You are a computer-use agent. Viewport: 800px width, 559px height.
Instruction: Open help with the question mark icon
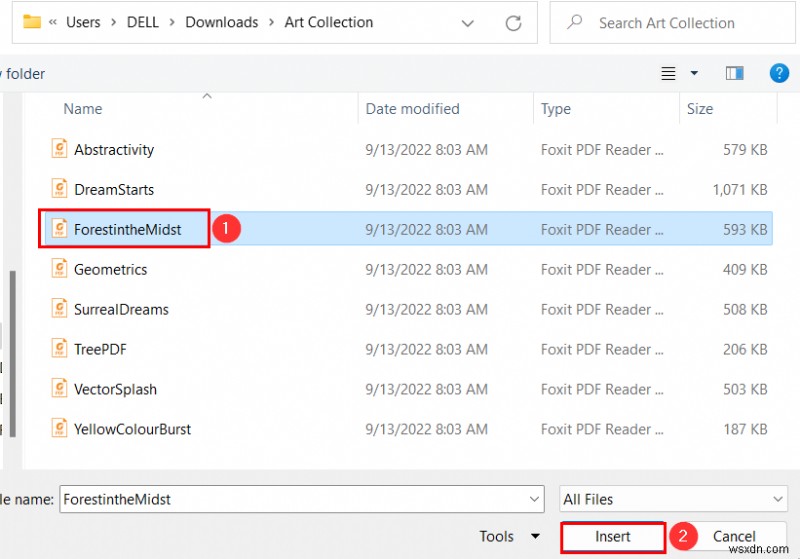coord(779,73)
